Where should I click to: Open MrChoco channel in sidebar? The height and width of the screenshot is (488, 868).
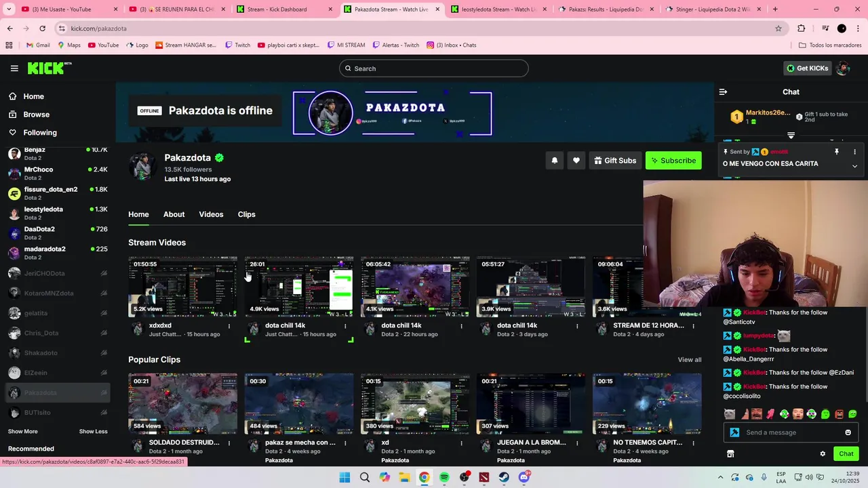[58, 174]
